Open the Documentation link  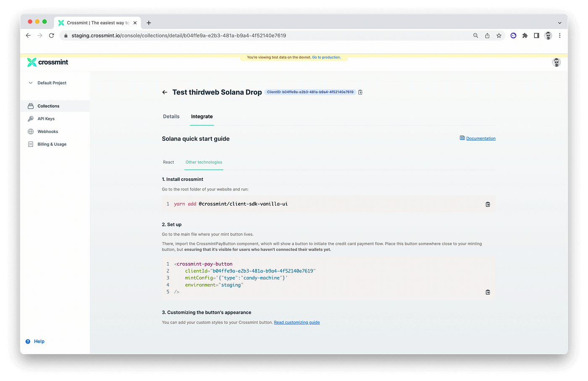click(x=481, y=138)
